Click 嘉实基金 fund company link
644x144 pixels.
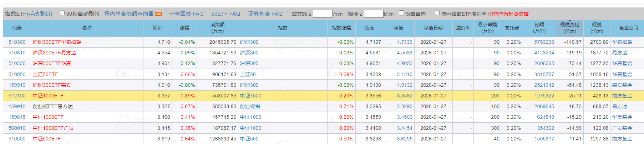[x=622, y=85]
